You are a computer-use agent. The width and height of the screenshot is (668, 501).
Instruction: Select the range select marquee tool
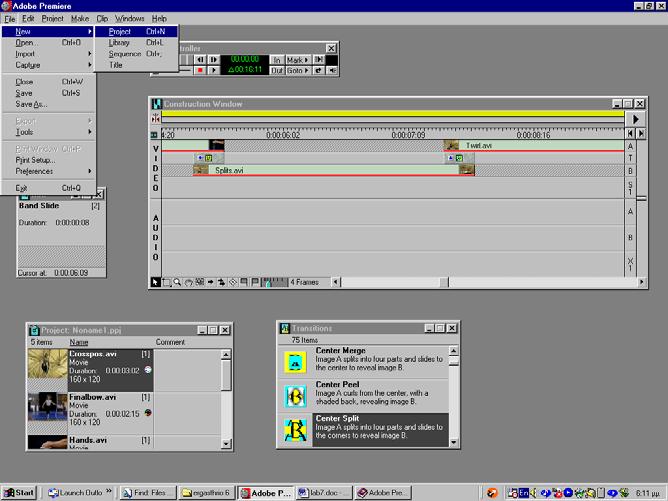(x=167, y=282)
